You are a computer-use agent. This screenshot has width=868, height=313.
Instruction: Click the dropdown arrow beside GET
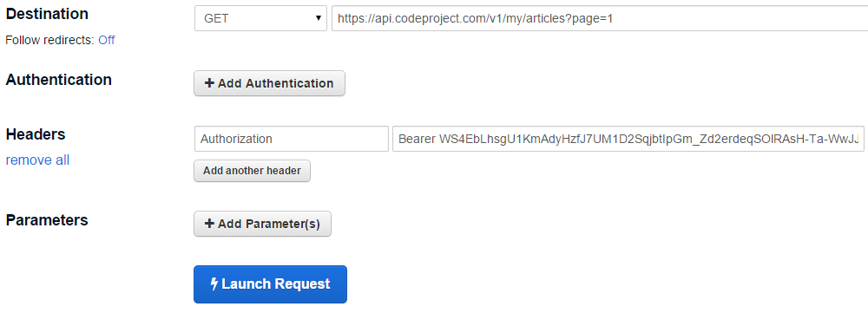(x=319, y=18)
